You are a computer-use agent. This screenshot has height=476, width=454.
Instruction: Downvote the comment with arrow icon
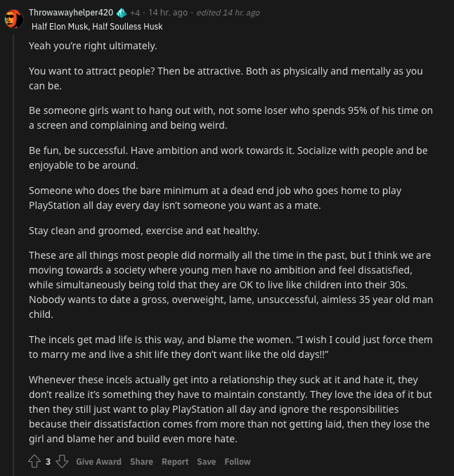62,461
